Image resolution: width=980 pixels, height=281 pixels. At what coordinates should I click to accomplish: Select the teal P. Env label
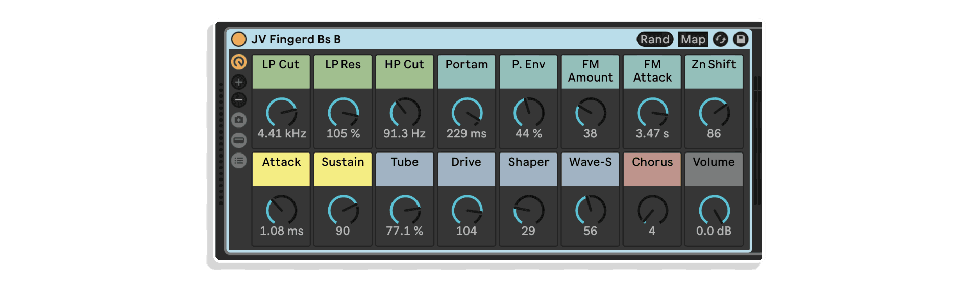tap(528, 72)
